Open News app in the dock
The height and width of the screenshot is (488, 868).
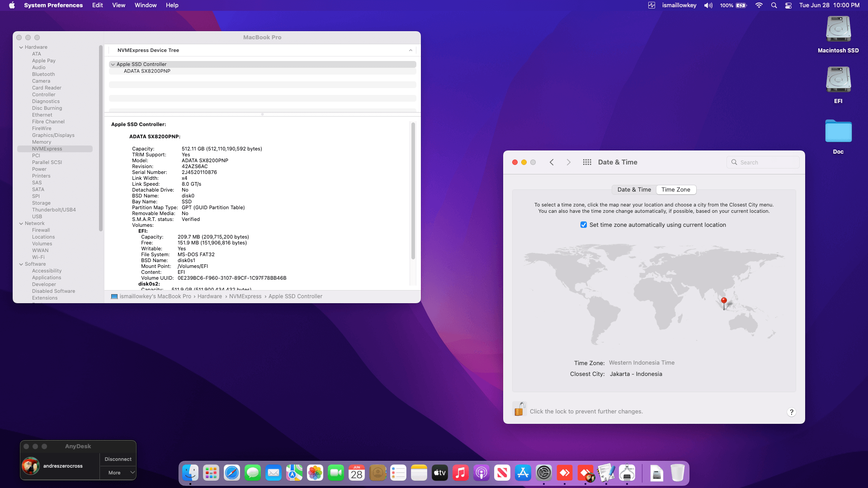tap(502, 473)
